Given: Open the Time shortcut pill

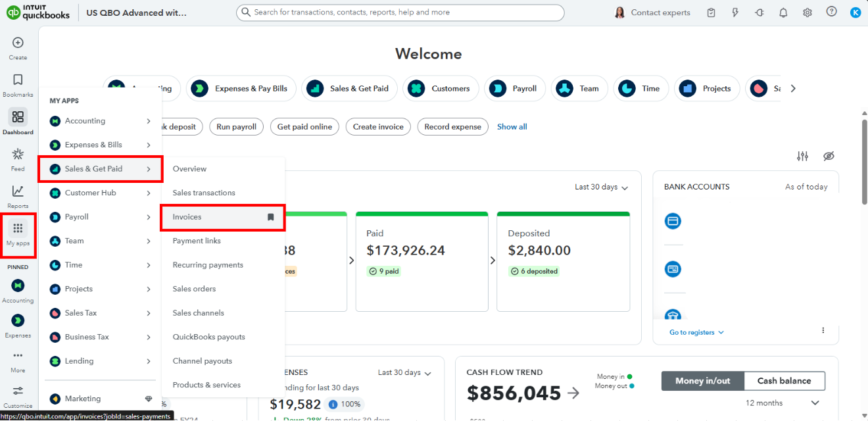Looking at the screenshot, I should pos(641,88).
